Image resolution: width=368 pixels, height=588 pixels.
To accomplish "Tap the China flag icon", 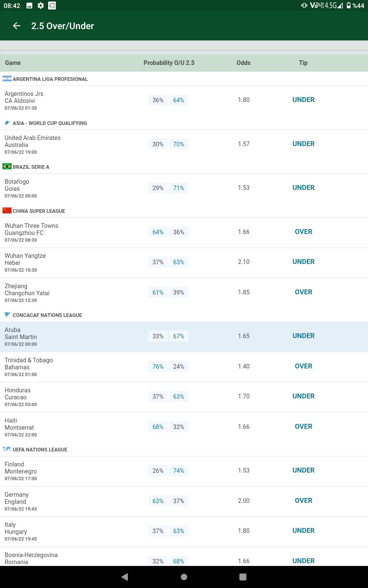I will (x=7, y=211).
